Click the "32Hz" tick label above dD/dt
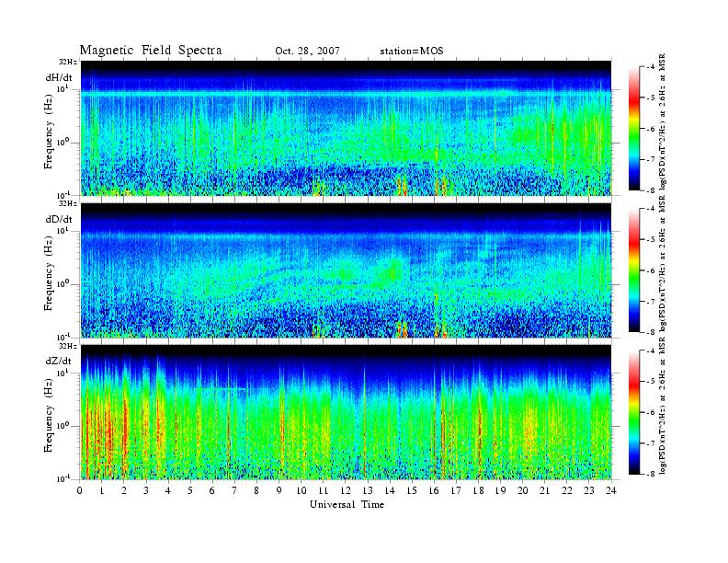 click(x=67, y=203)
